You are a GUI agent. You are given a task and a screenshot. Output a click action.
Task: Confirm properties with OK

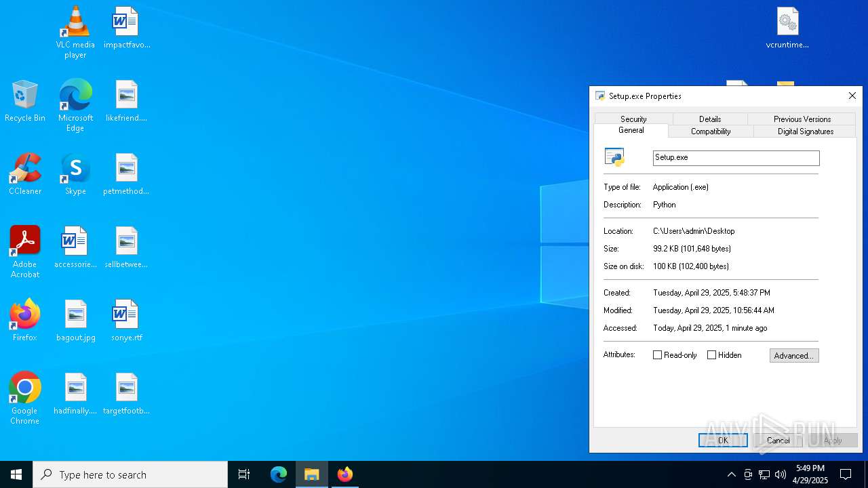coord(723,440)
